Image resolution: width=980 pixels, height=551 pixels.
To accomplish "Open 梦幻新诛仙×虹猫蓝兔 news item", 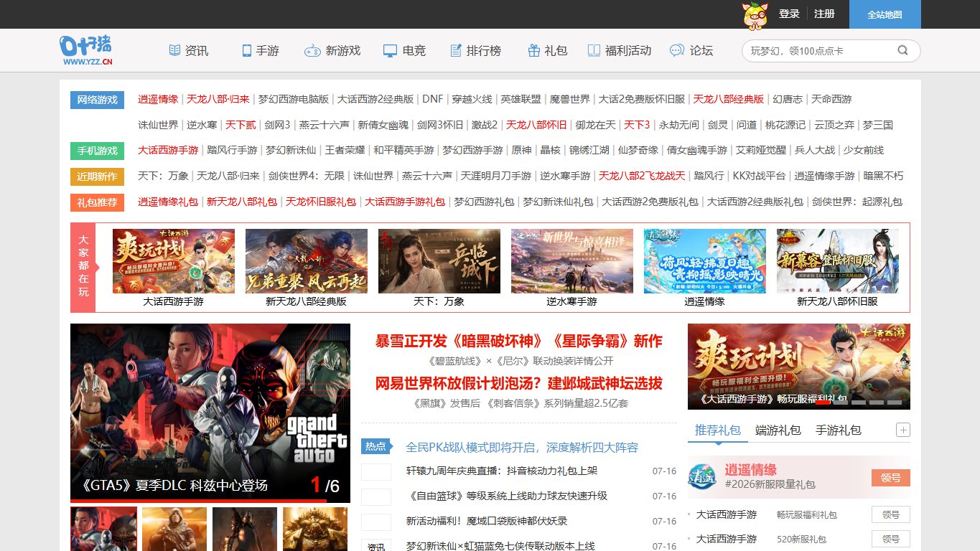I will tap(500, 545).
